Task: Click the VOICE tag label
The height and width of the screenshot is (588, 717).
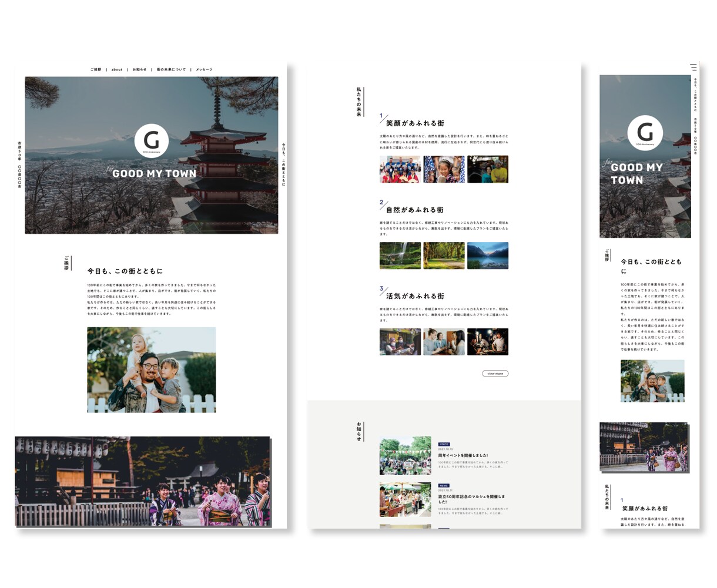Action: (444, 445)
